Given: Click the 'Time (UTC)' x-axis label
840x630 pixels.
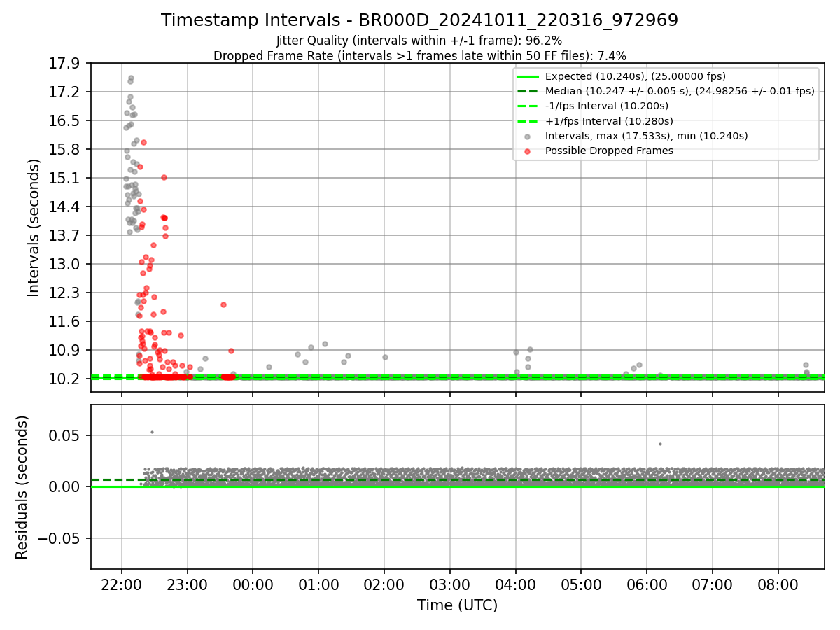Looking at the screenshot, I should point(457,605).
